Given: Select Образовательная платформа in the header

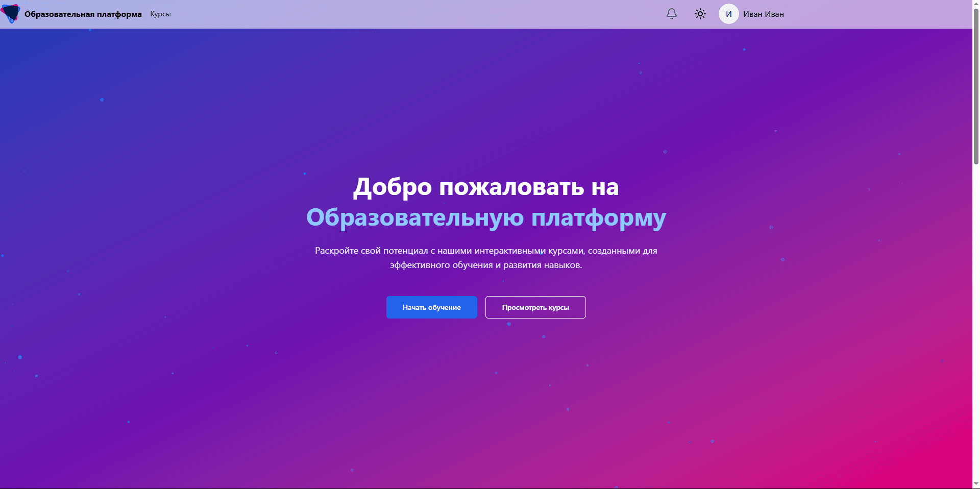Looking at the screenshot, I should (x=83, y=14).
